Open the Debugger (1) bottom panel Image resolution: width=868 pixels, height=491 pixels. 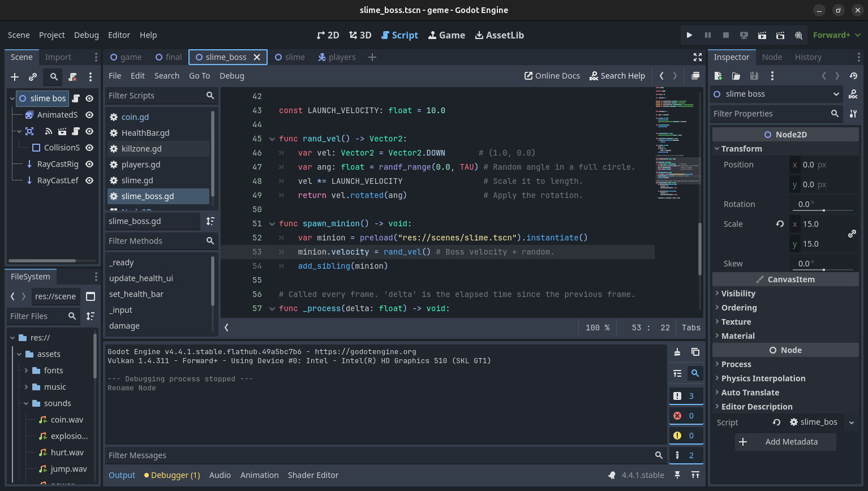(x=172, y=475)
